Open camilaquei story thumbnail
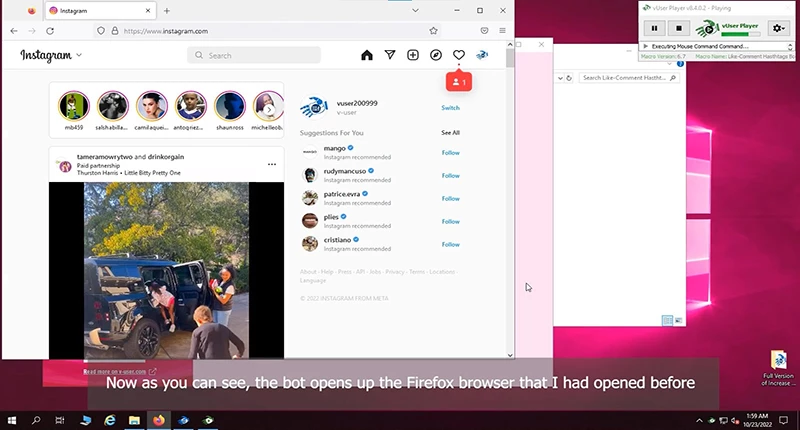Viewport: 800px width, 430px height. pyautogui.click(x=152, y=106)
